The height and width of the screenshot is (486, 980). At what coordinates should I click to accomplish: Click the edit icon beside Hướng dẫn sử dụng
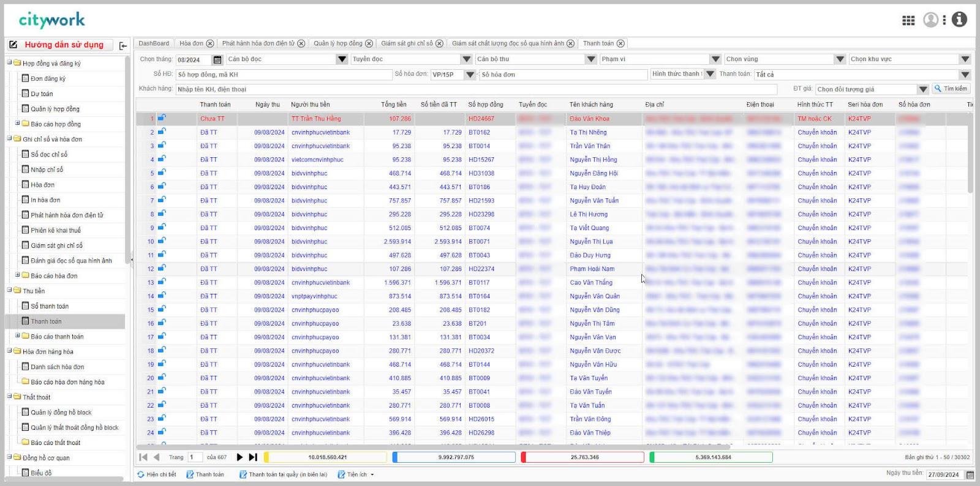[x=13, y=45]
